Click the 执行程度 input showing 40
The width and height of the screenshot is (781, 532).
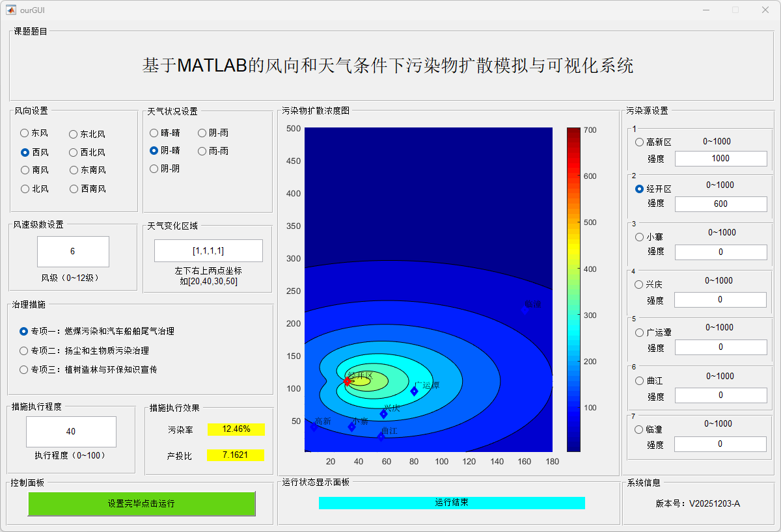click(x=71, y=431)
